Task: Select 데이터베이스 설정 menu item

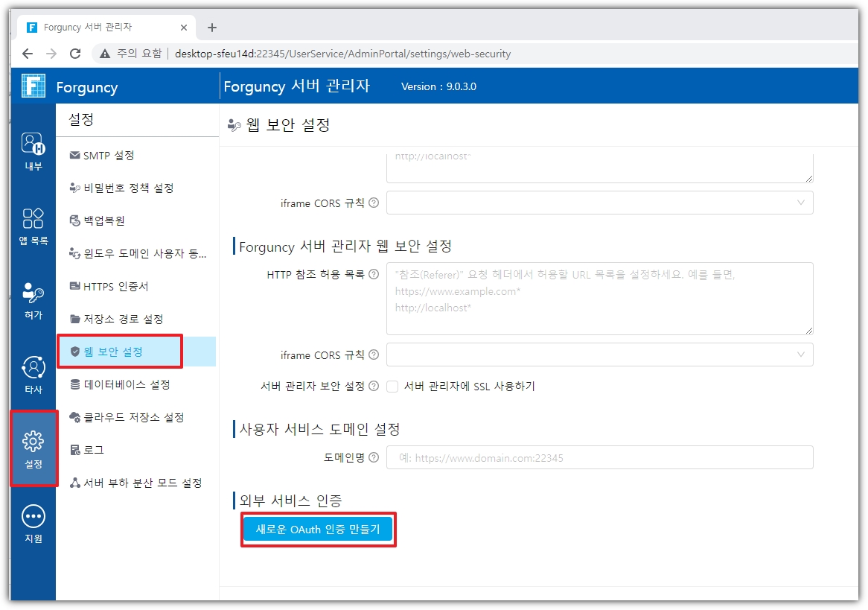Action: coord(127,385)
